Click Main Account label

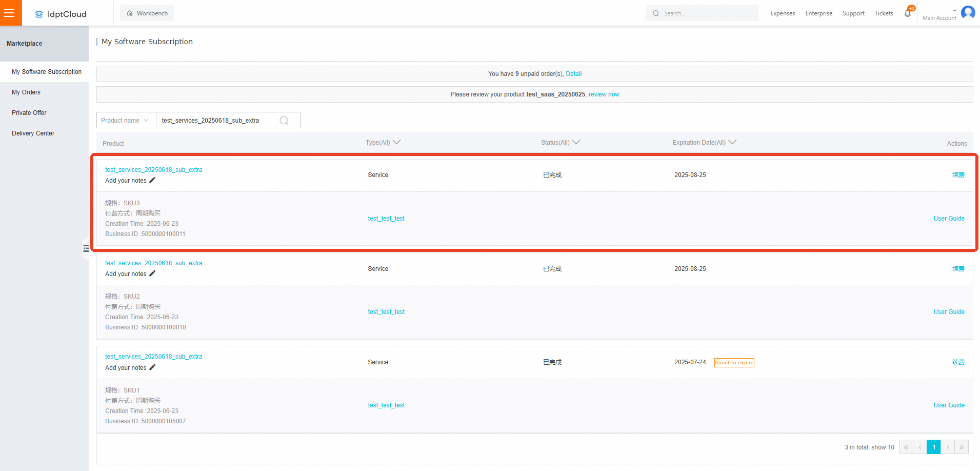pos(939,18)
